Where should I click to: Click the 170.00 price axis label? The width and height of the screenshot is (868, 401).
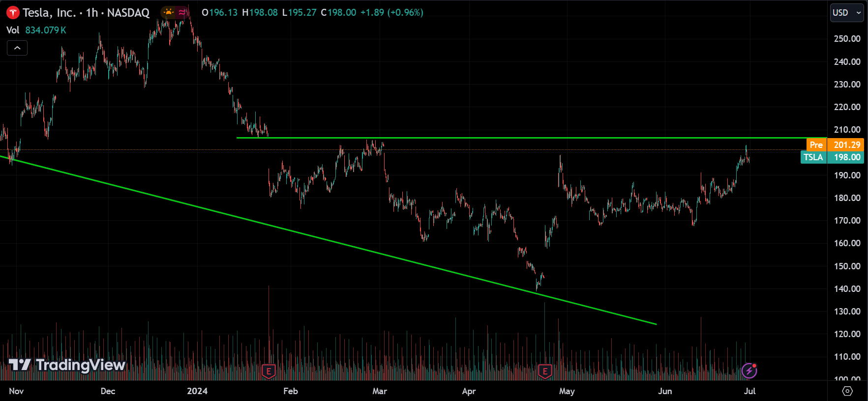(x=847, y=220)
